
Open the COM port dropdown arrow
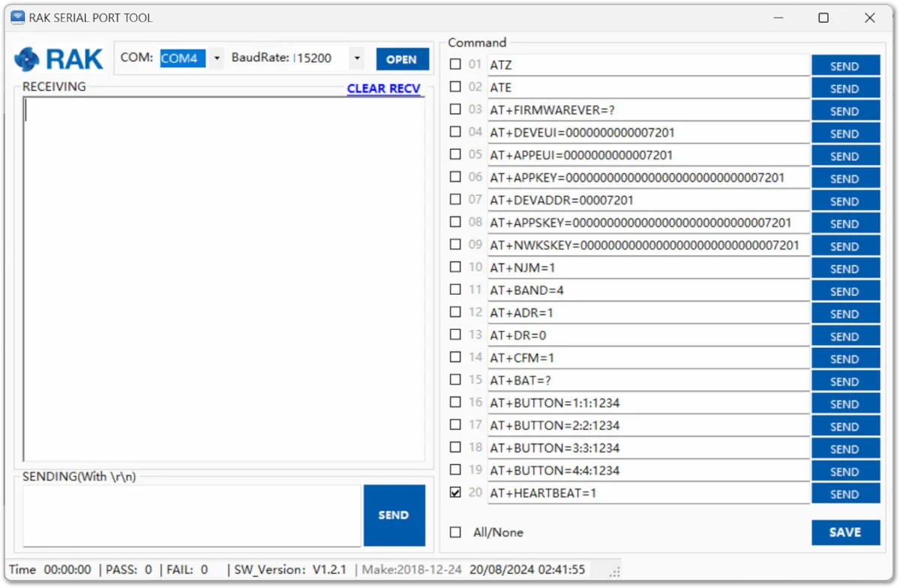216,58
